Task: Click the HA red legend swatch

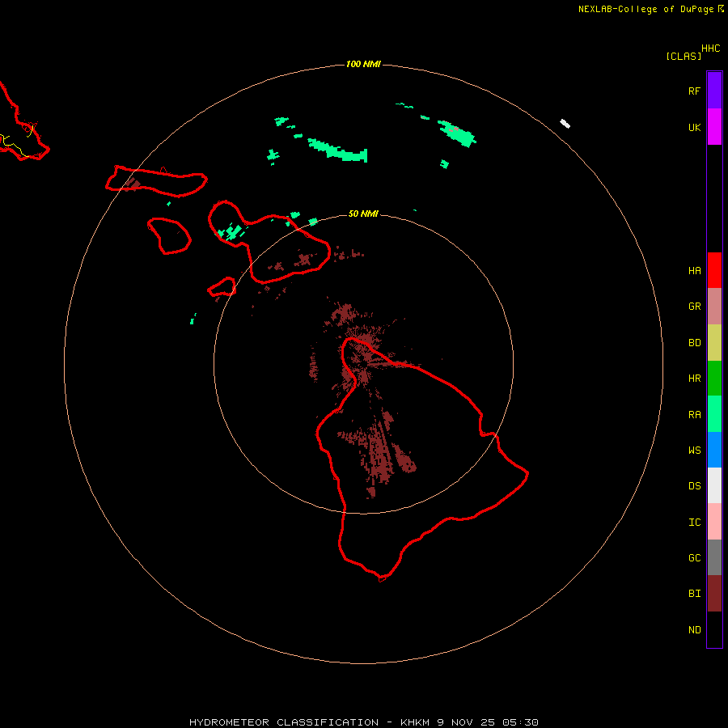Action: [714, 270]
